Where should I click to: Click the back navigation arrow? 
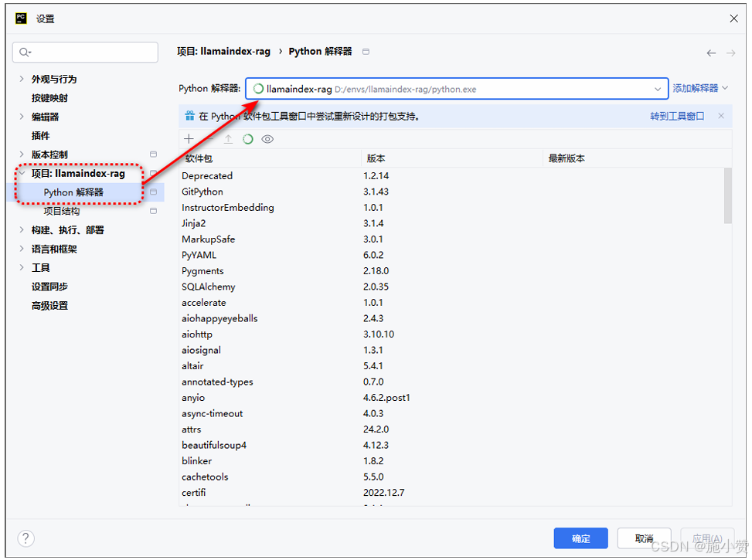711,53
